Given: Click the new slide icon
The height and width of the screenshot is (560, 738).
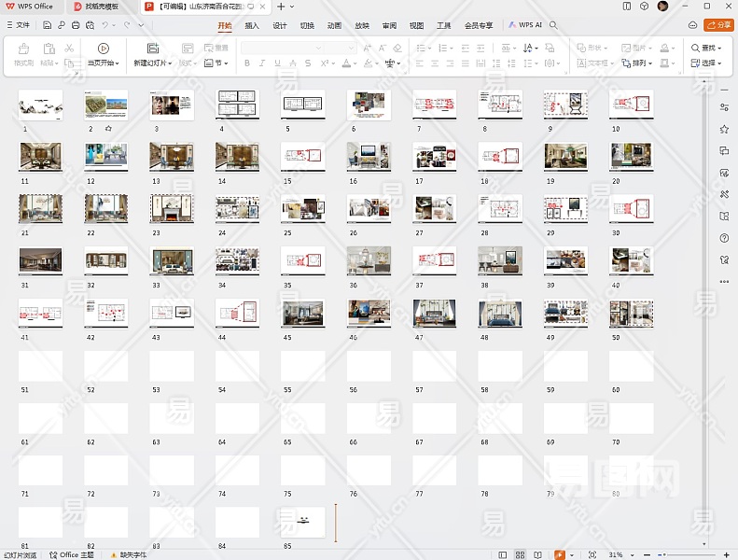Looking at the screenshot, I should (x=153, y=48).
